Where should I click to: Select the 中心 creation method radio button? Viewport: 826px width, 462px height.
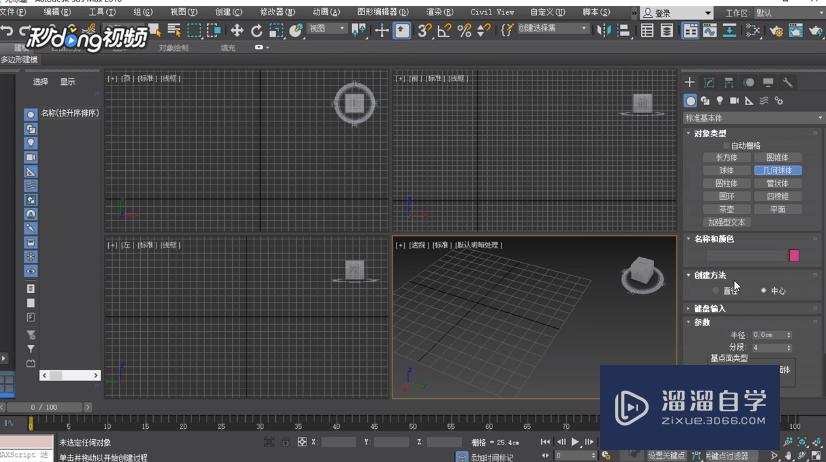click(x=764, y=290)
